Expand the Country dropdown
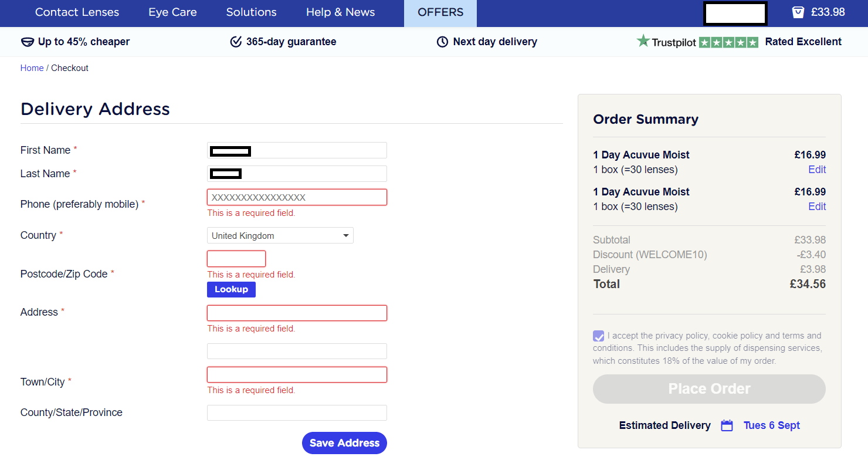This screenshot has width=868, height=470. click(x=280, y=235)
